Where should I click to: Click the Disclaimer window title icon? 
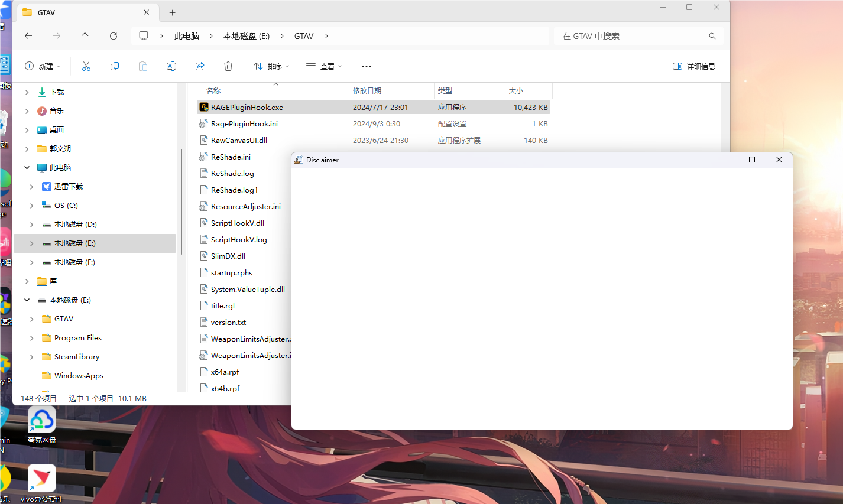point(299,160)
